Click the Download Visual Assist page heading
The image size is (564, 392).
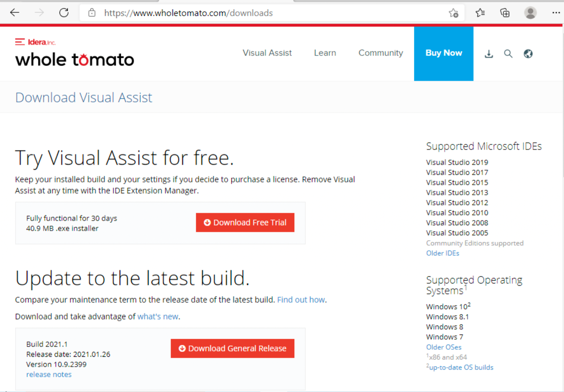[84, 98]
